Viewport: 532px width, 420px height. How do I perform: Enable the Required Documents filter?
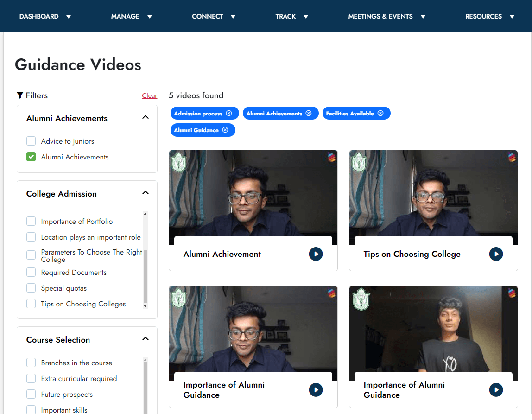pos(31,273)
